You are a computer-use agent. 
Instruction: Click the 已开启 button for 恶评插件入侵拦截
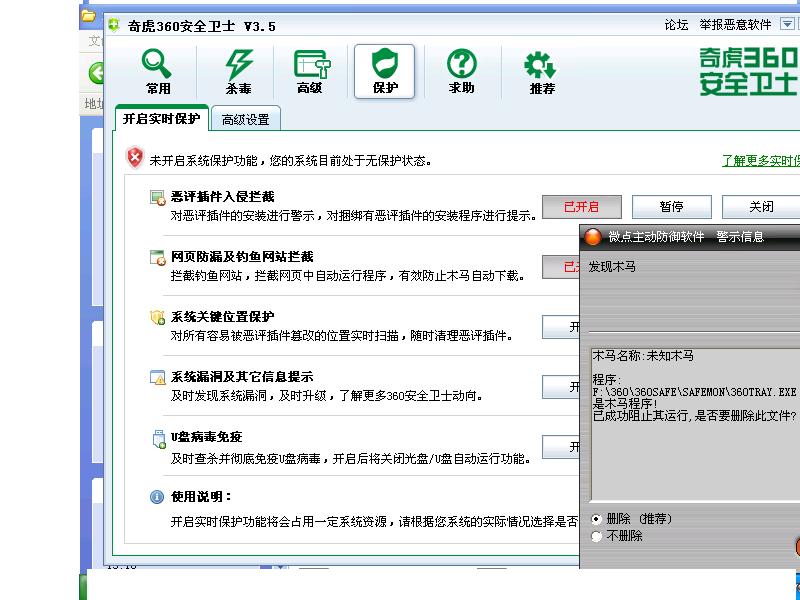pyautogui.click(x=582, y=207)
